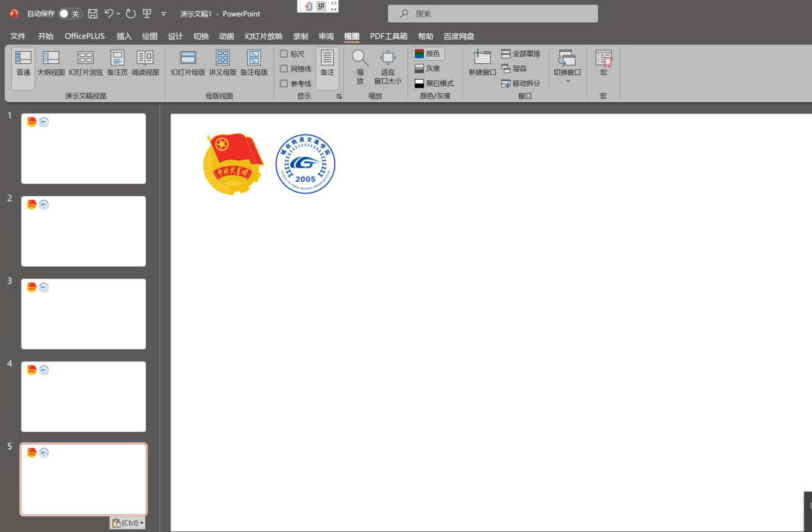Open Slide Master view (幻灯片母版)
This screenshot has width=812, height=532.
click(x=188, y=63)
